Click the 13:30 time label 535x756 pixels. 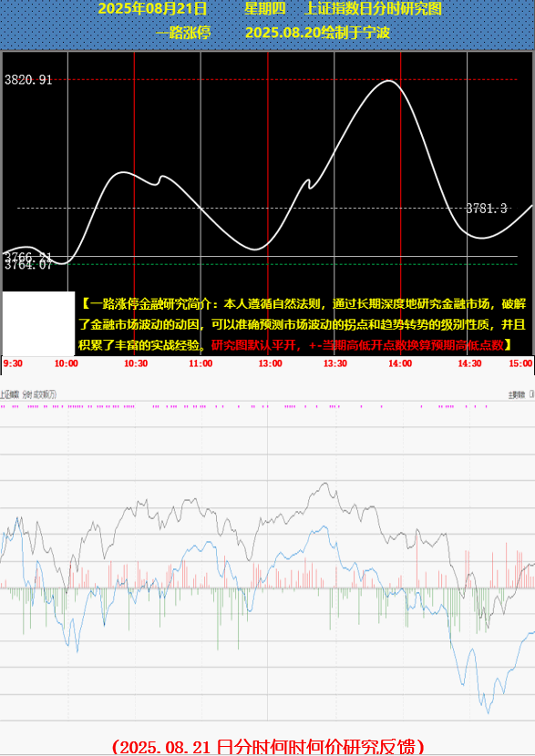pyautogui.click(x=335, y=363)
